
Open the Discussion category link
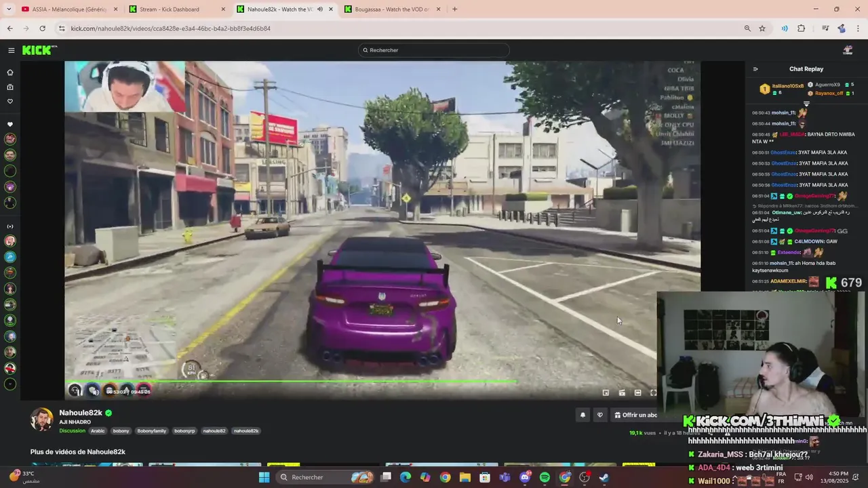coord(72,430)
